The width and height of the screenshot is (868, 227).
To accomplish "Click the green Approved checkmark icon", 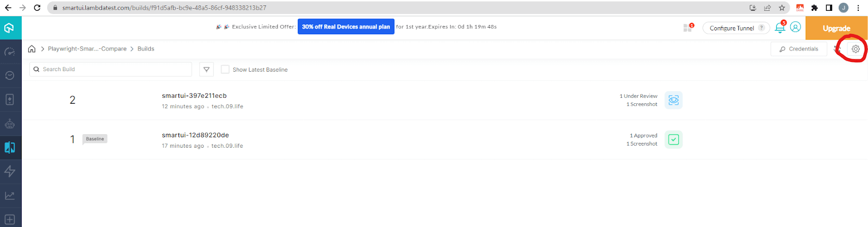I will (673, 140).
